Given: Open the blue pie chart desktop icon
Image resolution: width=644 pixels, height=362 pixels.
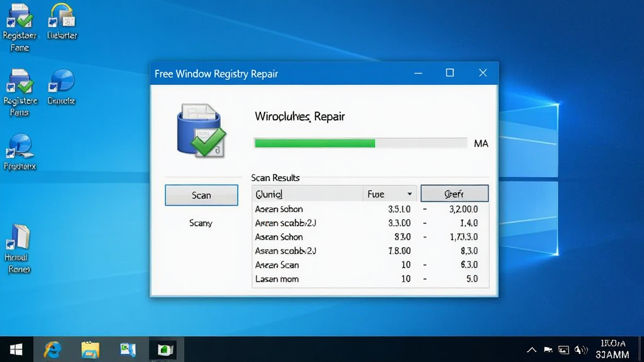Looking at the screenshot, I should click(x=61, y=87).
